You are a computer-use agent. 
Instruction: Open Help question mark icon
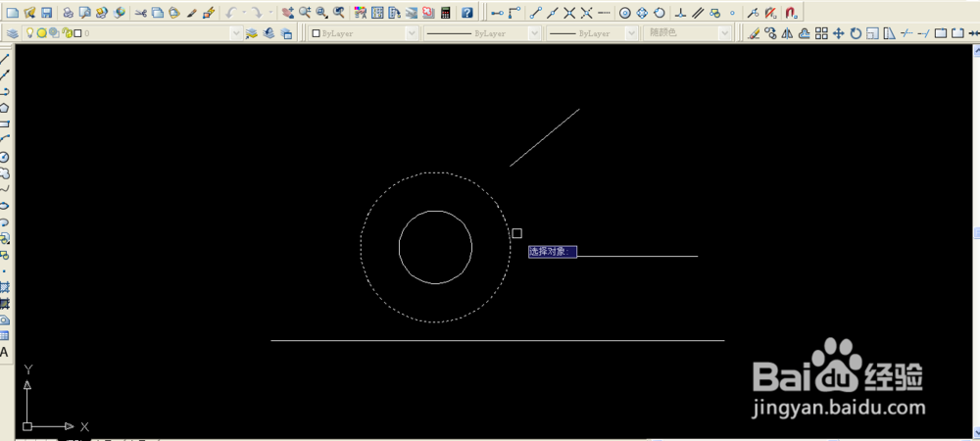tap(466, 13)
